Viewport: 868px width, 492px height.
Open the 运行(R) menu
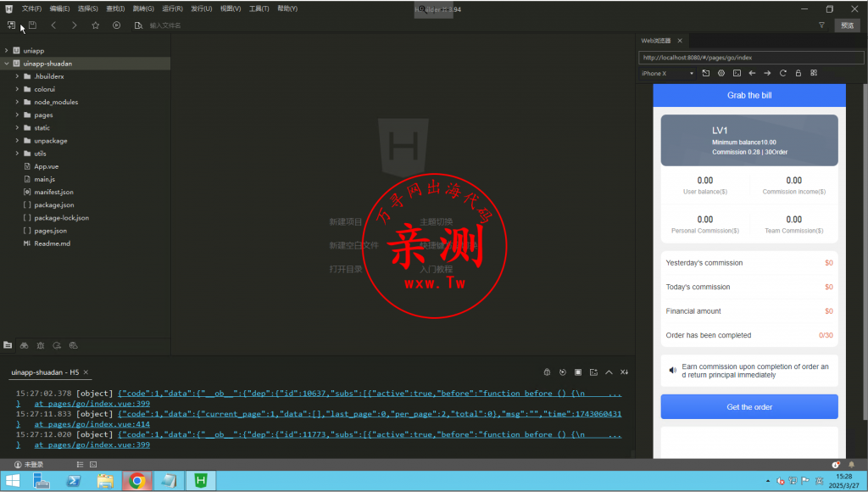coord(172,8)
